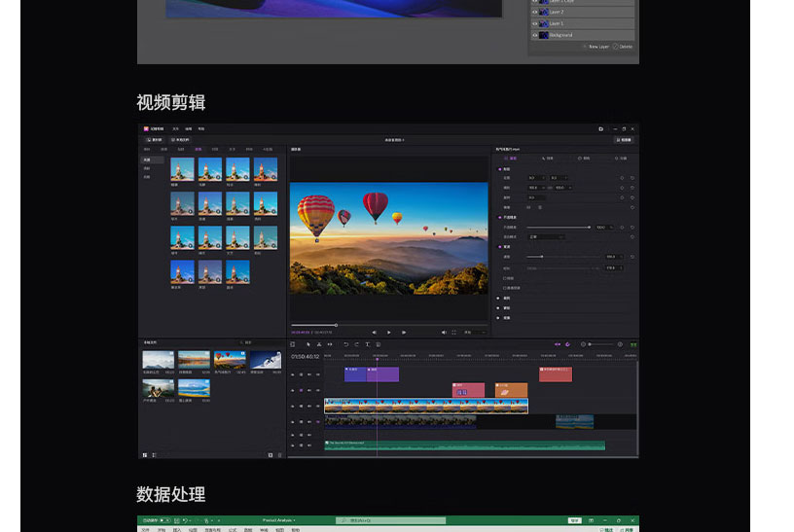Open the project title dropdown at top center
Image resolution: width=794 pixels, height=532 pixels.
click(394, 140)
